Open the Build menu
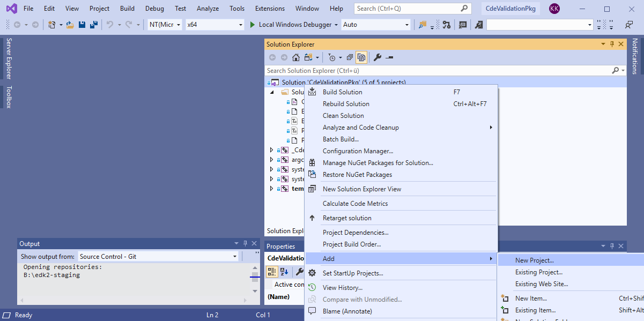Screen dimensions: 644x321 pos(127,8)
